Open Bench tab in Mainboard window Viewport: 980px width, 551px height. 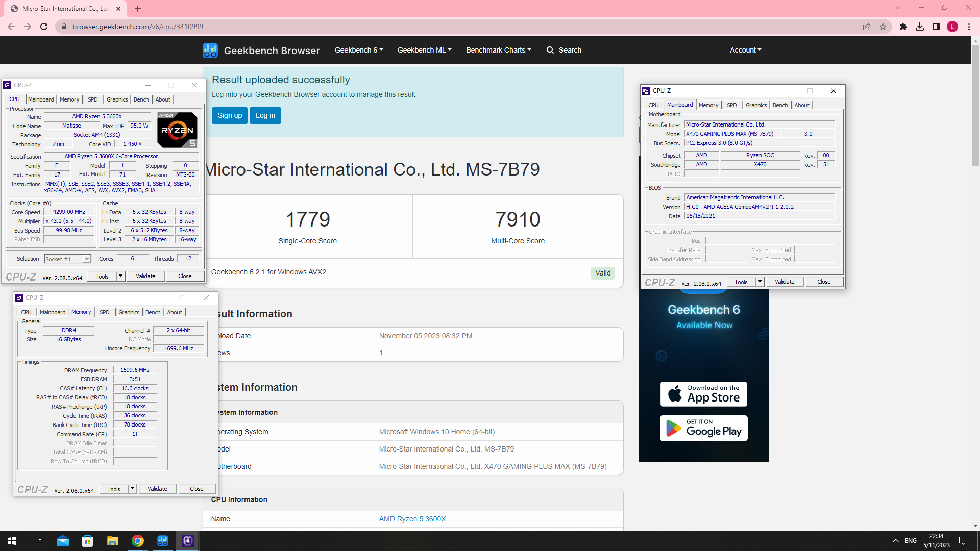click(780, 105)
